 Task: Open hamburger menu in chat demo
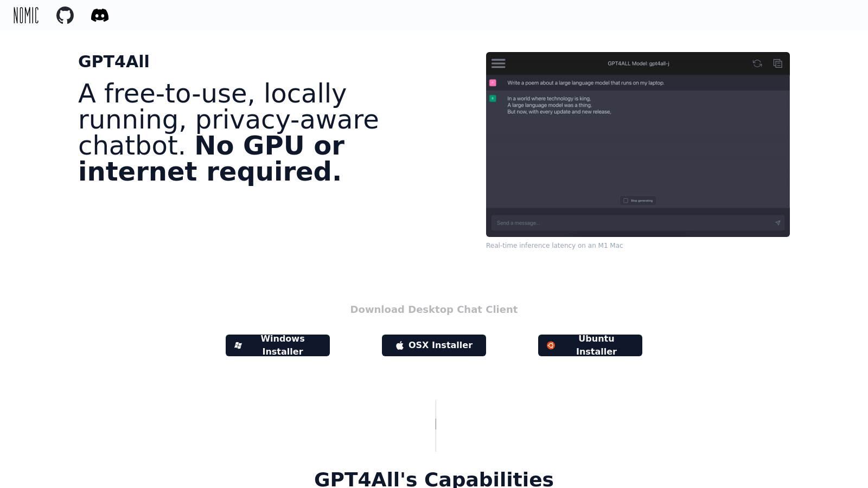point(499,63)
